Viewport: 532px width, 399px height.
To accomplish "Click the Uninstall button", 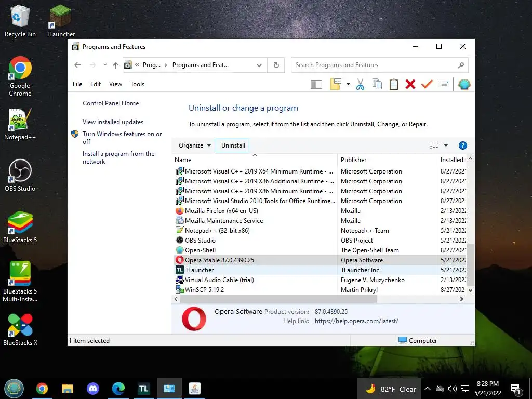I will [233, 145].
